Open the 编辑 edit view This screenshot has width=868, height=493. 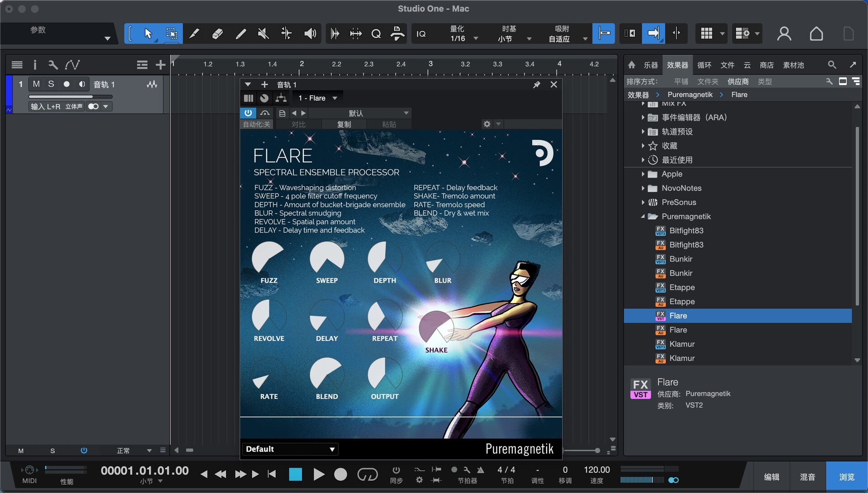pyautogui.click(x=771, y=477)
